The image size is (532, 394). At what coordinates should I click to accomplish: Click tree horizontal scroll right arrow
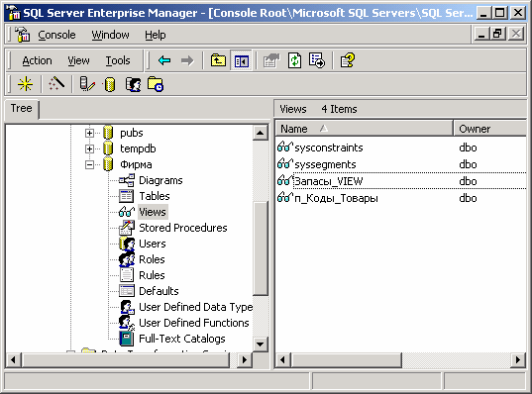pos(245,359)
